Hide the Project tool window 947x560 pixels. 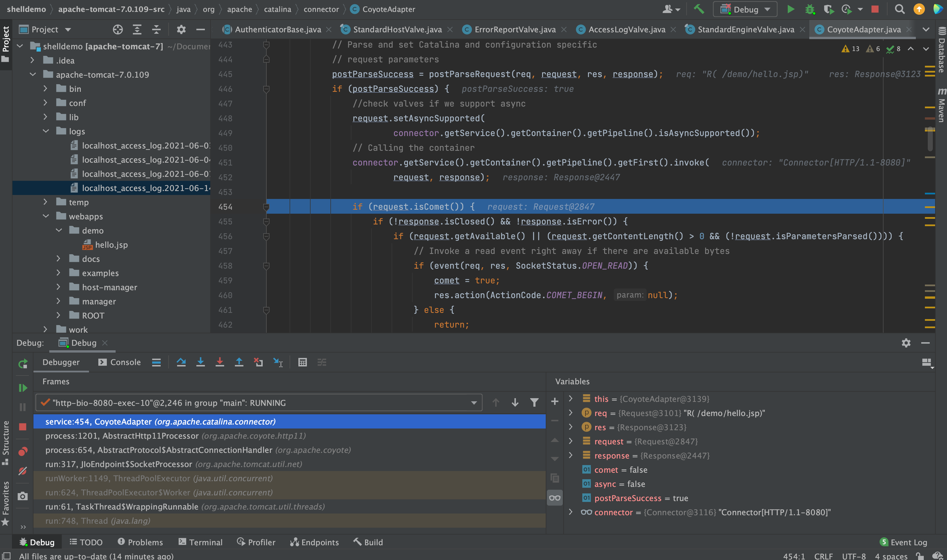[200, 29]
